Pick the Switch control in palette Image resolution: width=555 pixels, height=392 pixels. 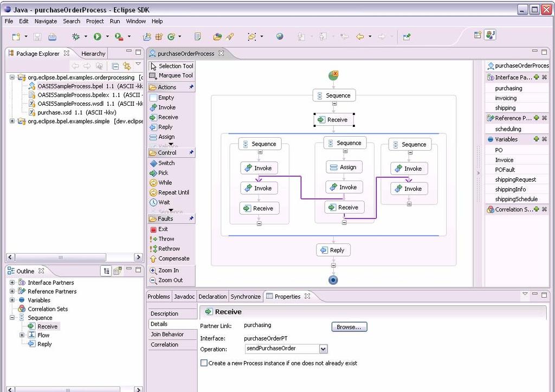(162, 163)
